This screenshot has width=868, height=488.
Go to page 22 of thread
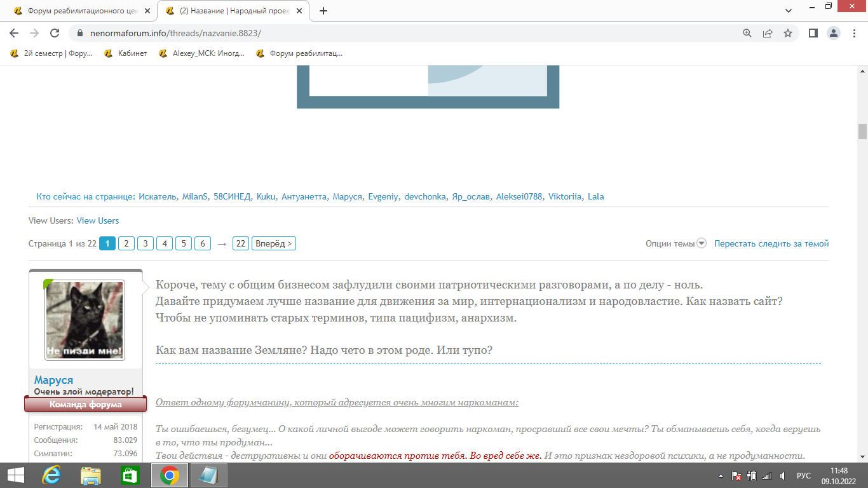tap(241, 243)
